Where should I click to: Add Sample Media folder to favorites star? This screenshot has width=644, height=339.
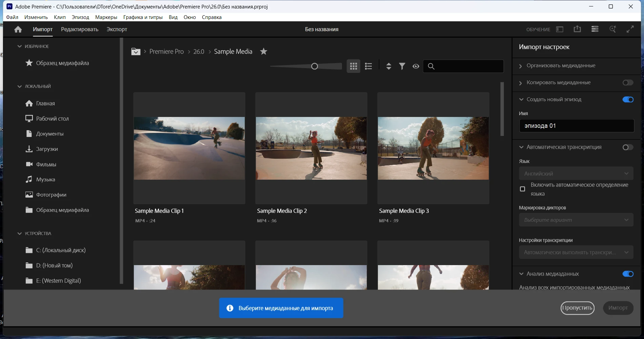tap(263, 52)
